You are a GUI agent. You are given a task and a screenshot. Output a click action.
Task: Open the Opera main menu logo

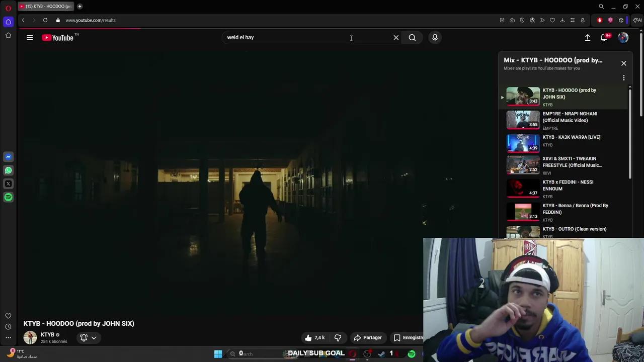click(8, 9)
